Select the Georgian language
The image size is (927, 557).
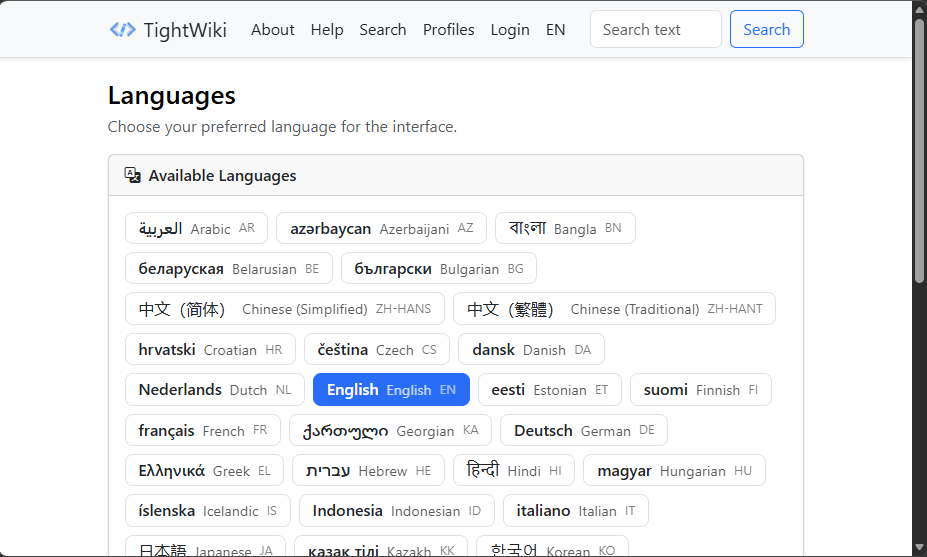coord(390,430)
